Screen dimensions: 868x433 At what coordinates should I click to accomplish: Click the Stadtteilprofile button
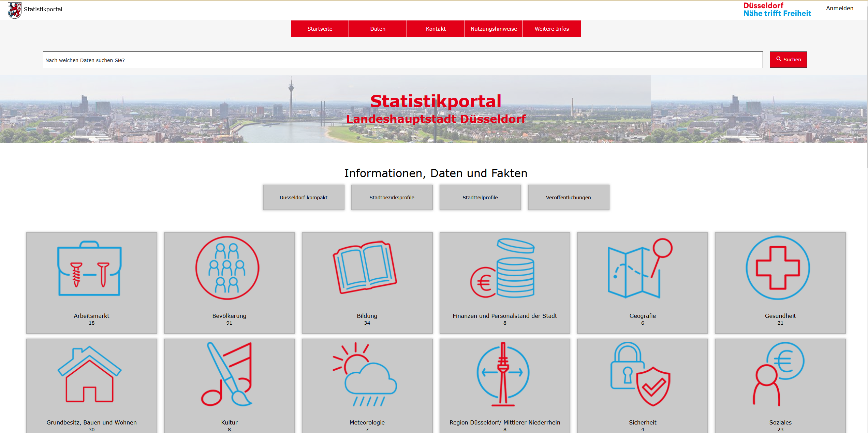[x=480, y=198]
